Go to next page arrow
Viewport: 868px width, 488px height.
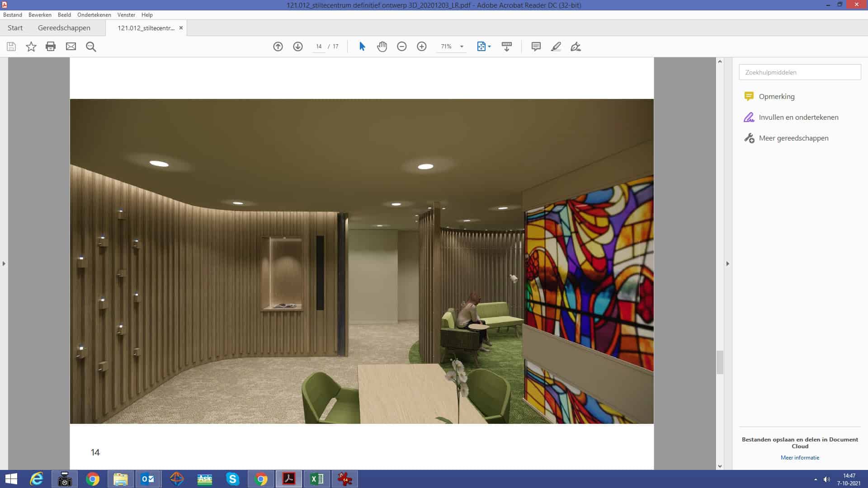[x=298, y=47]
